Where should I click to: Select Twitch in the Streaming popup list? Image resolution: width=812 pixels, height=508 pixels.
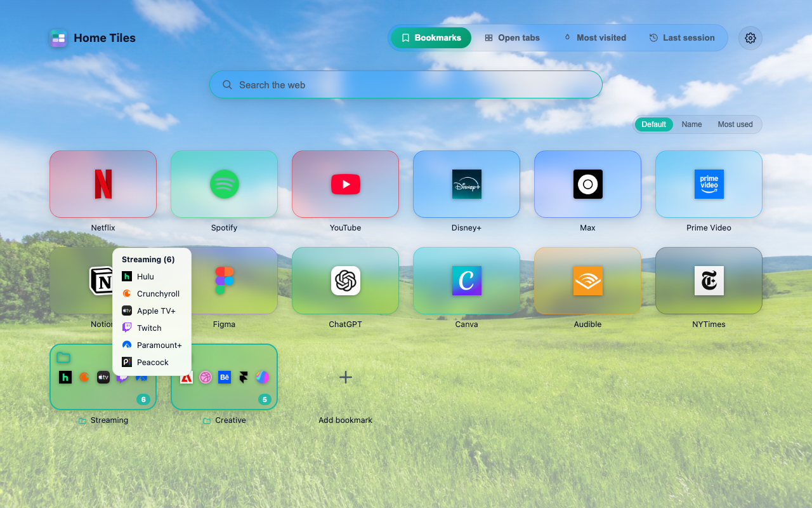[152, 328]
